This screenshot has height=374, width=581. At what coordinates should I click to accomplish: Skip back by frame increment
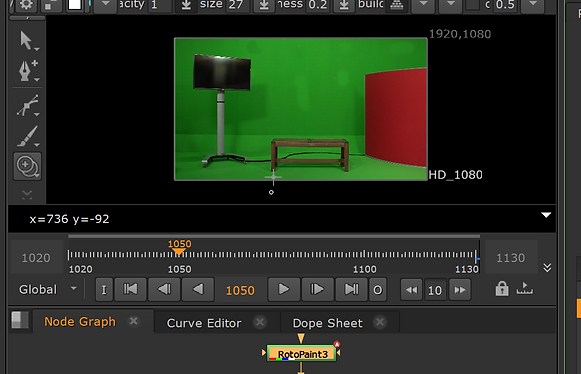click(411, 289)
